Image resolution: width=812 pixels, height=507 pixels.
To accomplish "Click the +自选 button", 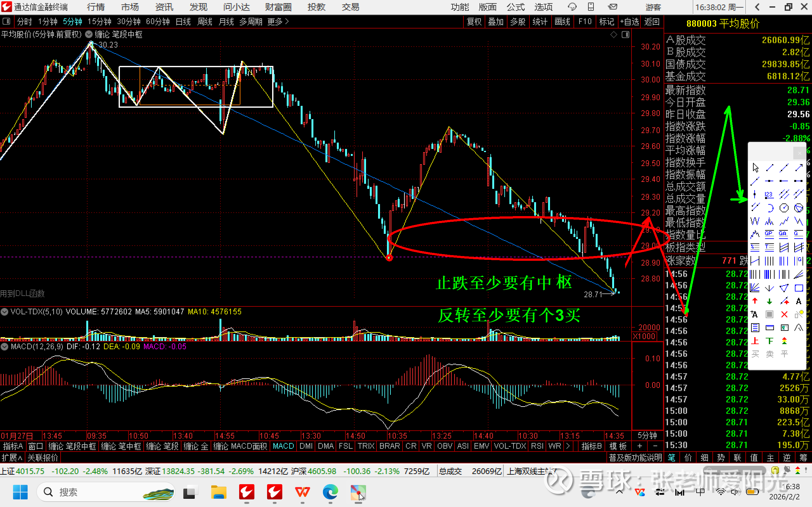I will [x=630, y=22].
